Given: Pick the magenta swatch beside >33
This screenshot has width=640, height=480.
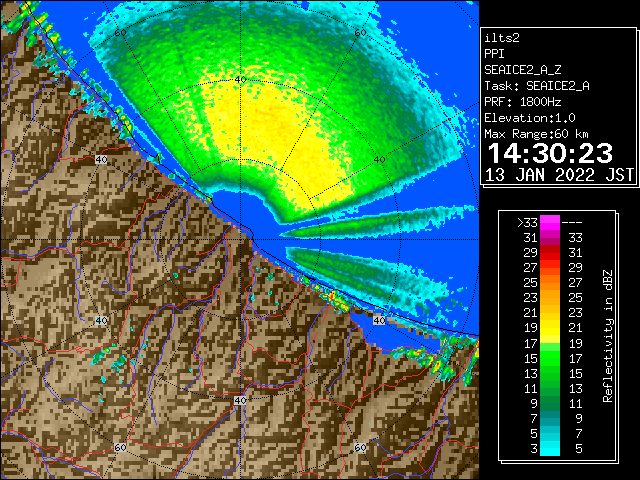Looking at the screenshot, I should tap(550, 223).
